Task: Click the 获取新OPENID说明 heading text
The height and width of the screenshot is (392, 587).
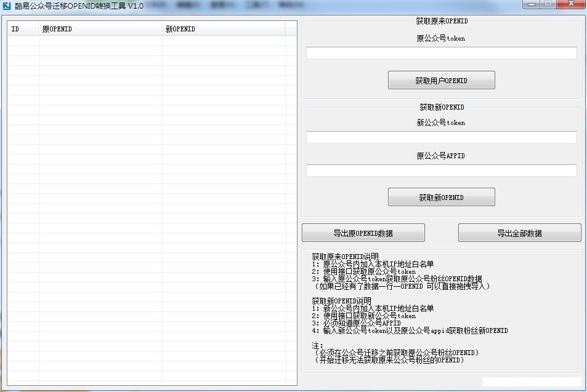Action: (341, 301)
